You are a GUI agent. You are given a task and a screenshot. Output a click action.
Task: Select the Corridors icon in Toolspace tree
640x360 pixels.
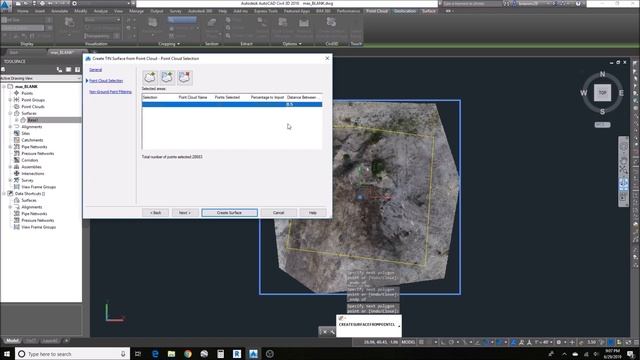click(x=17, y=160)
